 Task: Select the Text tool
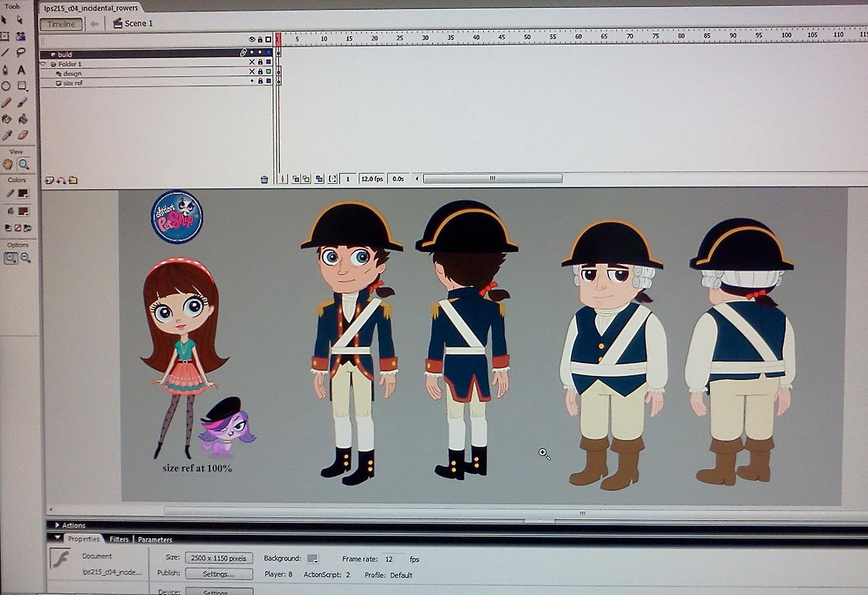pyautogui.click(x=21, y=70)
